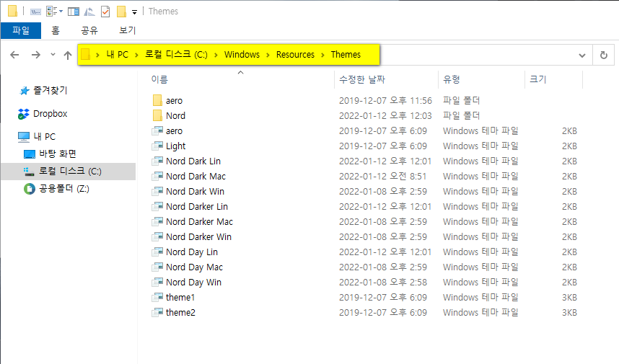
Task: Switch to the 홈 ribbon tab
Action: (x=56, y=30)
